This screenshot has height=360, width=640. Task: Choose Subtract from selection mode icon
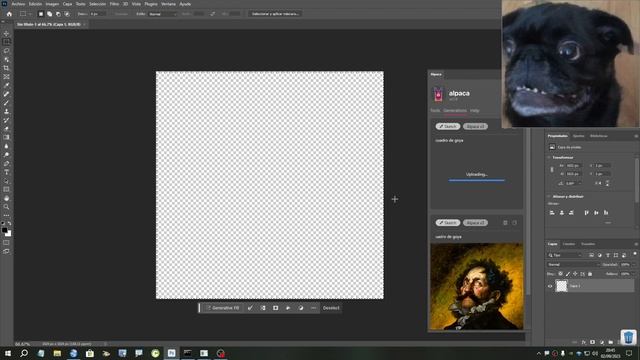tap(58, 14)
